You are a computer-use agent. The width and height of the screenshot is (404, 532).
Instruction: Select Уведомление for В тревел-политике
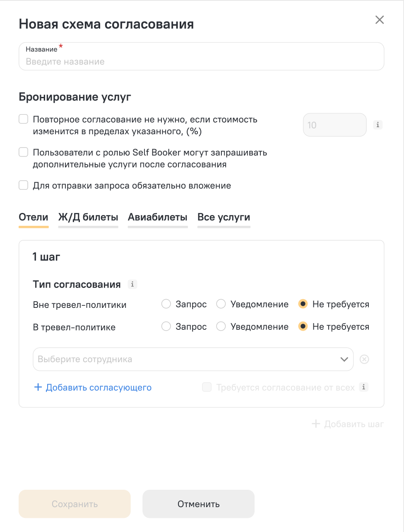pos(221,326)
